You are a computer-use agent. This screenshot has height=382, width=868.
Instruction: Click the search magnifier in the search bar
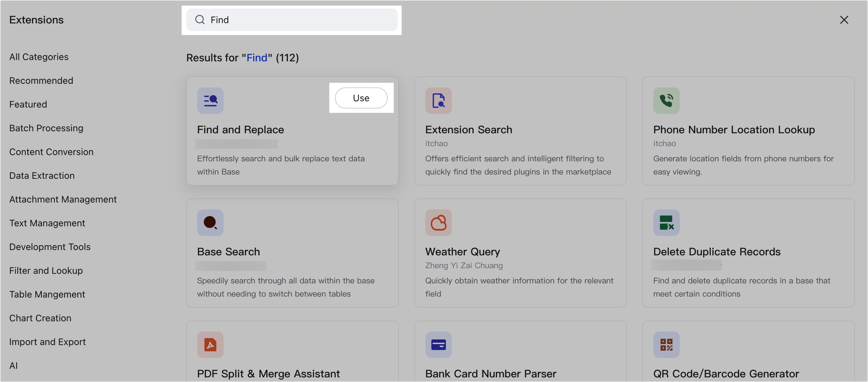[200, 19]
